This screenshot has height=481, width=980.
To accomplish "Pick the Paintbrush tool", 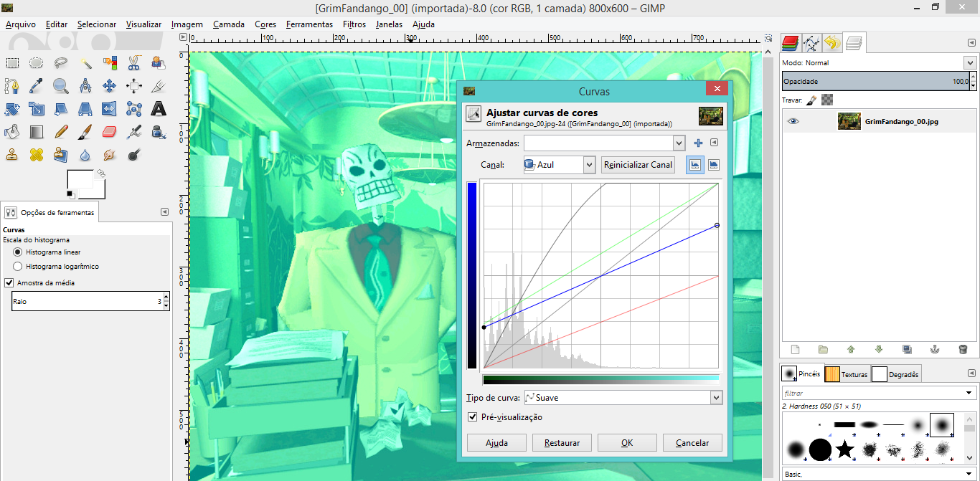I will pyautogui.click(x=85, y=132).
